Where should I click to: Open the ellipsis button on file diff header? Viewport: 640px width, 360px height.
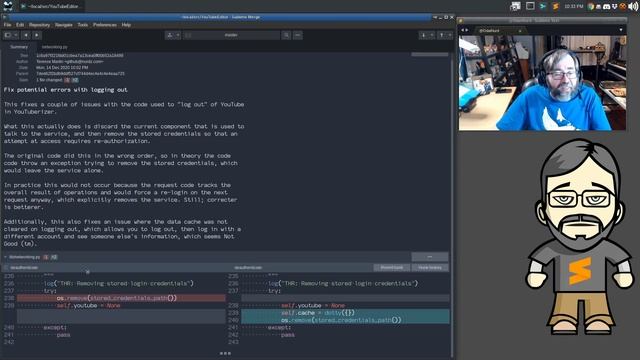tap(430, 257)
